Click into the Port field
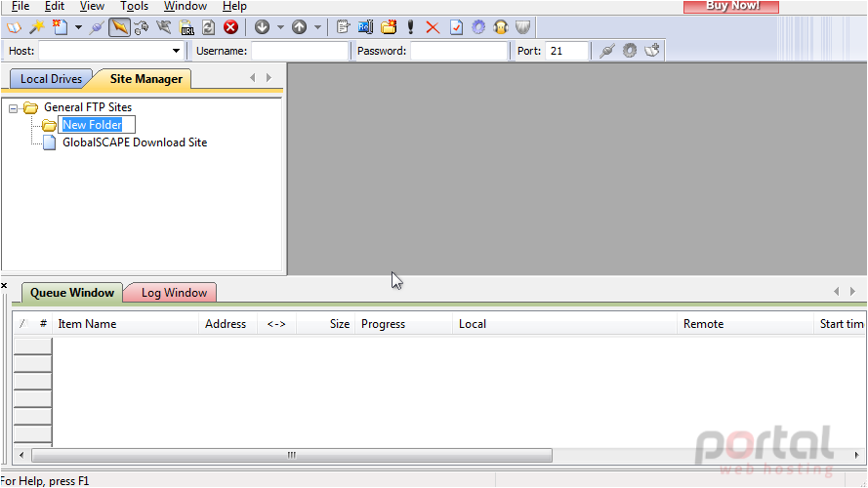868x488 pixels. [x=565, y=51]
